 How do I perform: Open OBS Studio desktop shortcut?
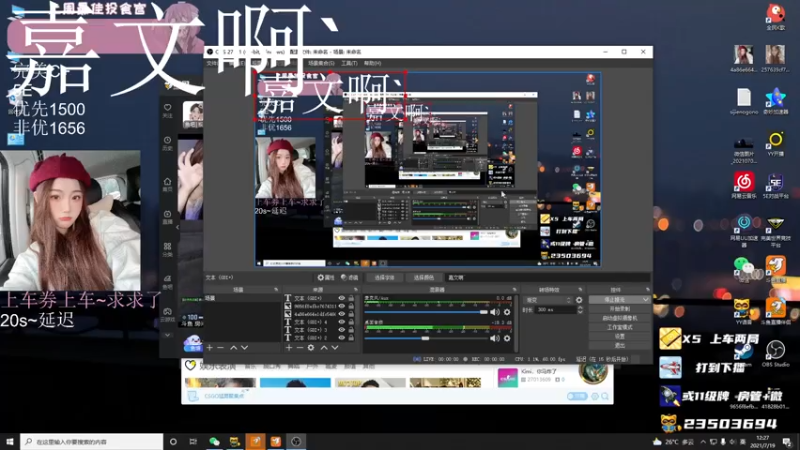[x=776, y=354]
